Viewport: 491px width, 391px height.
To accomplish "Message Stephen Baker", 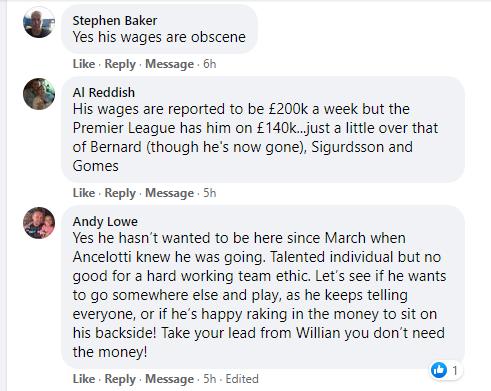I will pos(169,64).
